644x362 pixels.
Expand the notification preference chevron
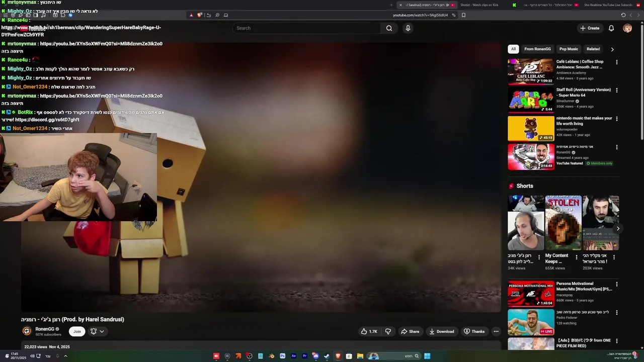(102, 331)
